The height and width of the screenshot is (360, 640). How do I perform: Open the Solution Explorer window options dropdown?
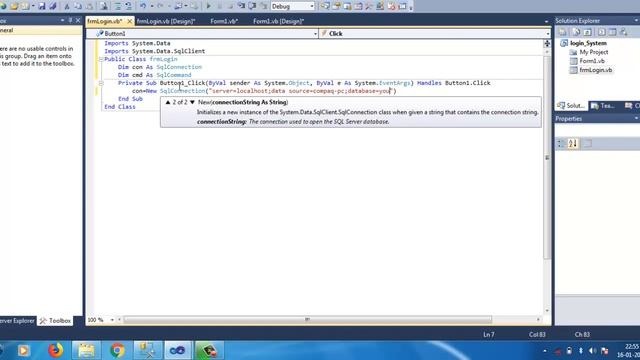coord(636,20)
